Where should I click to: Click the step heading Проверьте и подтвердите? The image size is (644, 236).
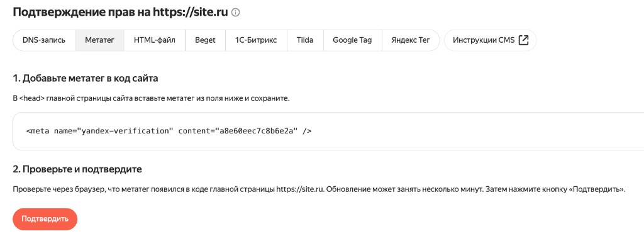coord(77,169)
